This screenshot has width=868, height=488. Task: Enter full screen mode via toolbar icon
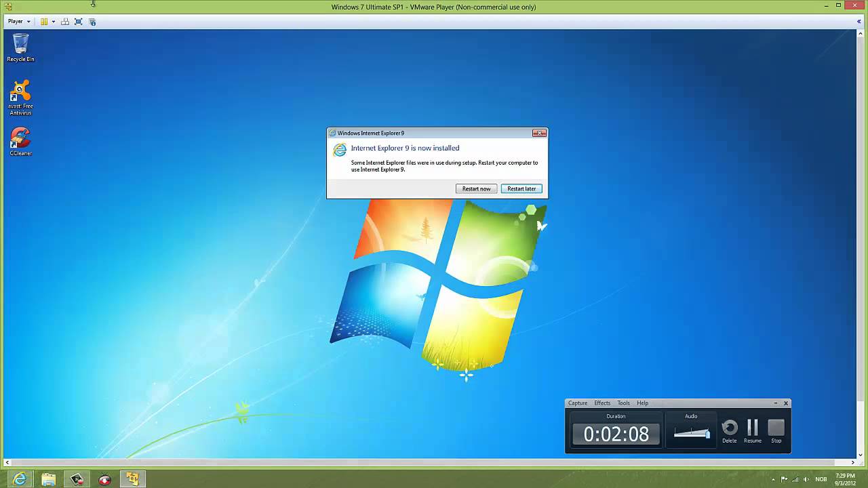79,22
